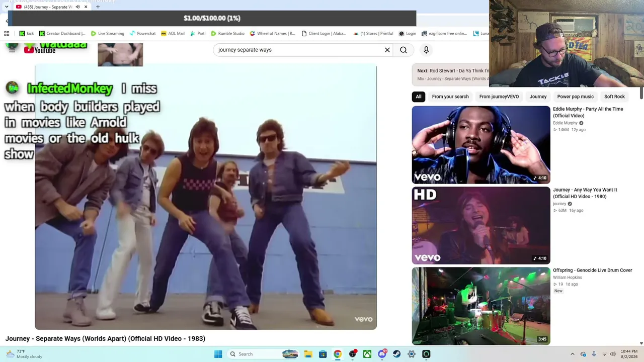The height and width of the screenshot is (362, 644).
Task: Visit the William Hopkins channel name
Action: coord(568,278)
